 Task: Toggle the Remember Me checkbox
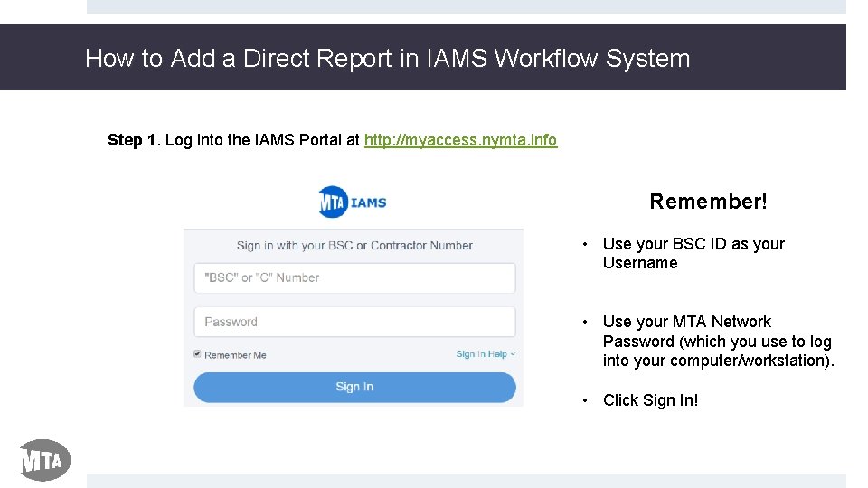tap(197, 354)
